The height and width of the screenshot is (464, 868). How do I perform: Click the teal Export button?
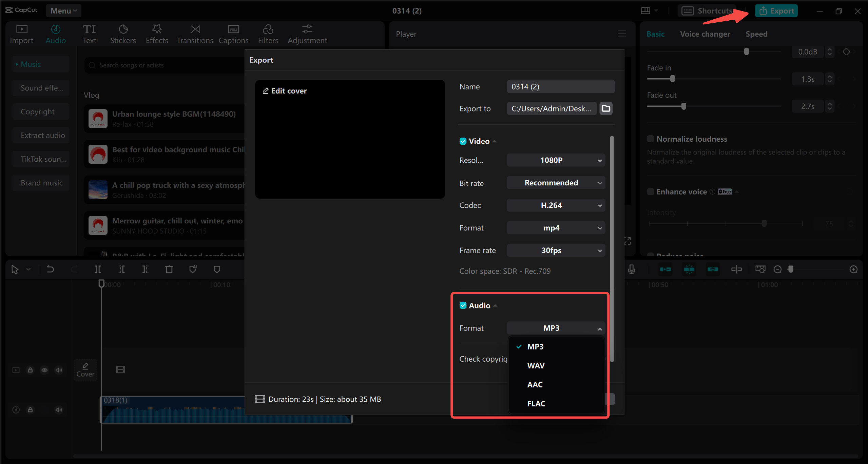776,11
